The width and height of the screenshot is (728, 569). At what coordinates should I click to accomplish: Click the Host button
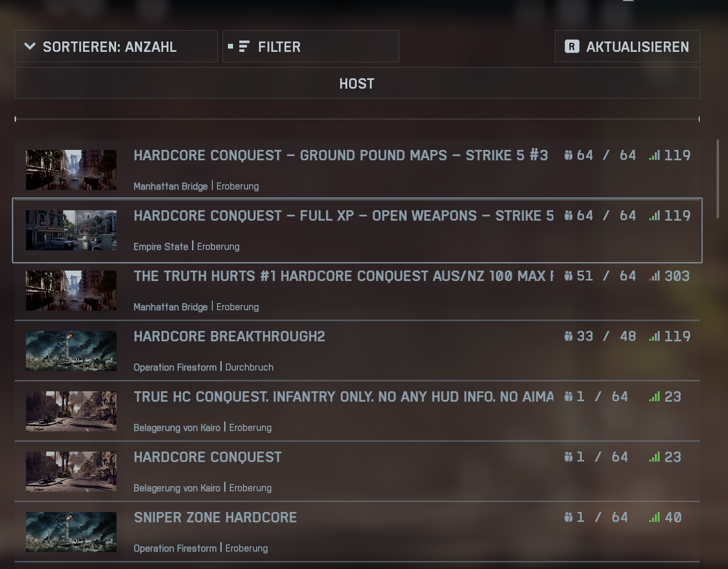357,83
